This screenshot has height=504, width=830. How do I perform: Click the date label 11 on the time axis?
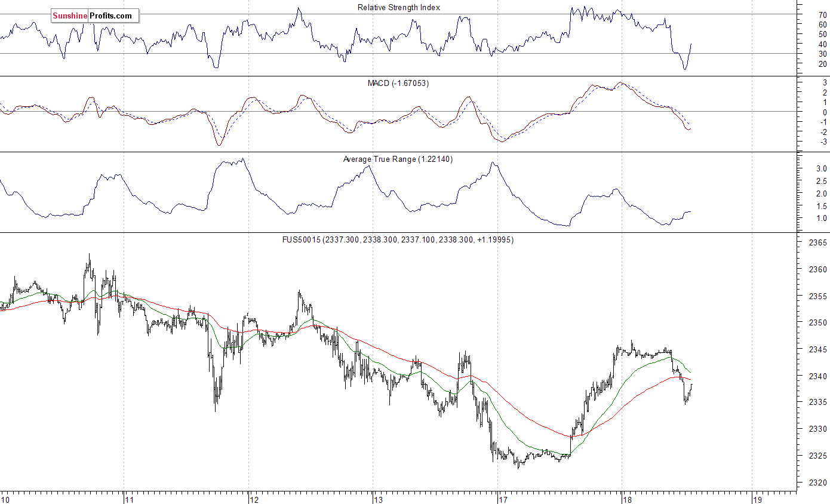pos(130,499)
